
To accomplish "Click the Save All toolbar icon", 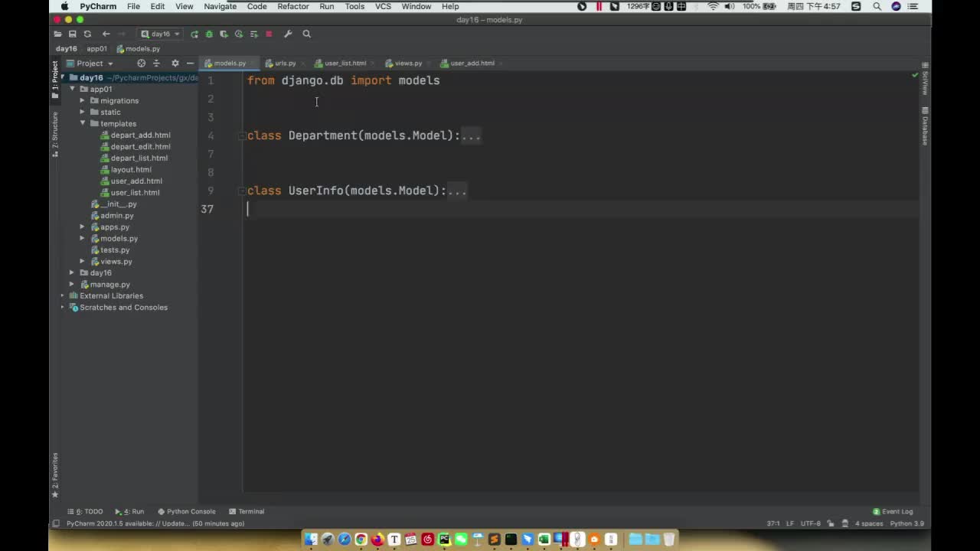I will (x=72, y=34).
